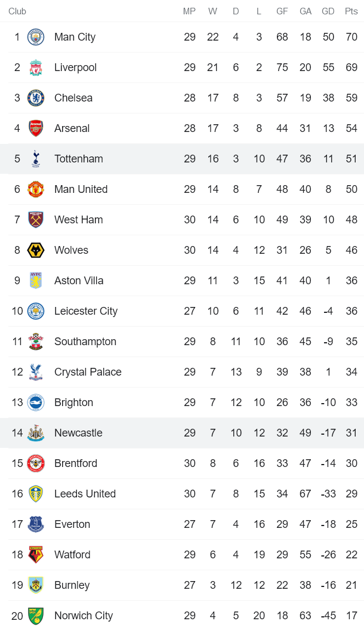Click the Chelsea club crest
Screen dimensions: 364x630
click(x=36, y=98)
